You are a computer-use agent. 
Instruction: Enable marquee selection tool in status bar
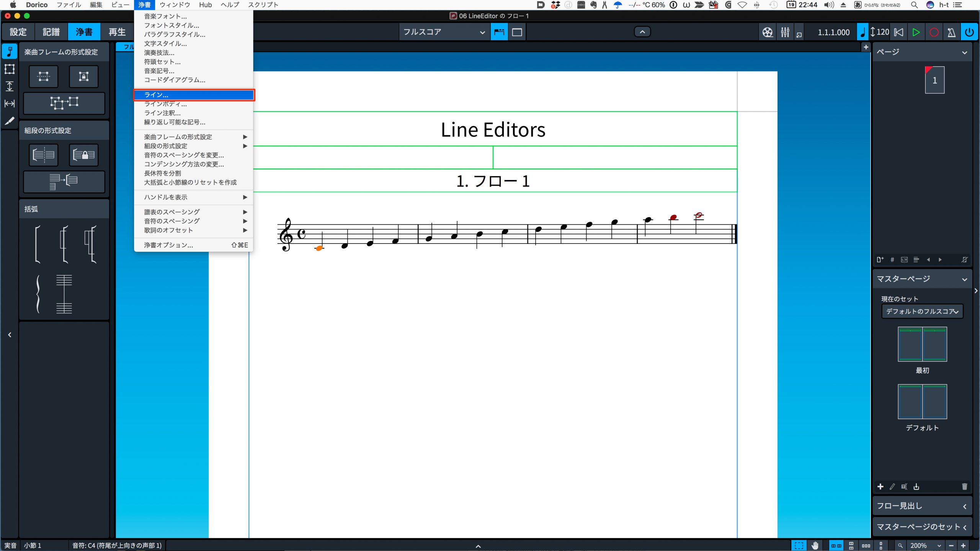pos(799,545)
